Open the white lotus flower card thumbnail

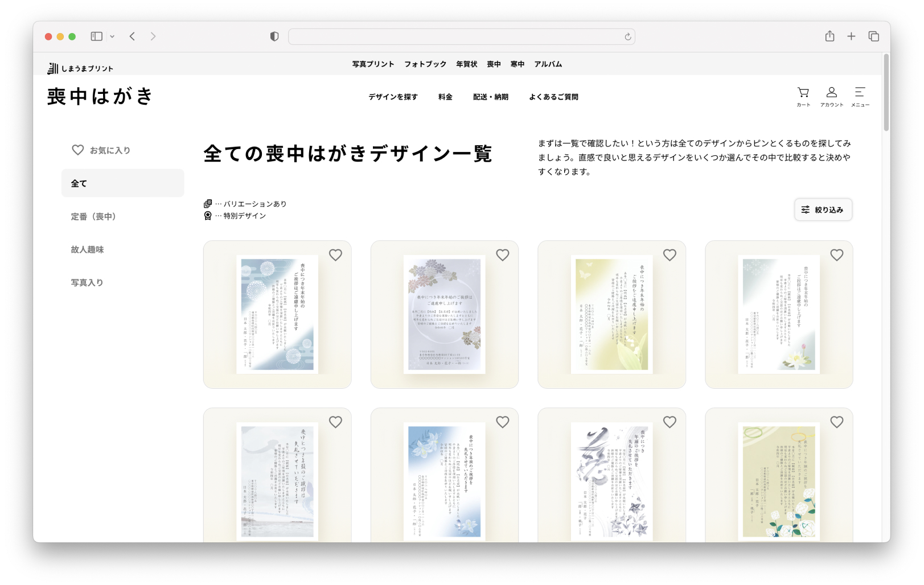[x=778, y=314]
